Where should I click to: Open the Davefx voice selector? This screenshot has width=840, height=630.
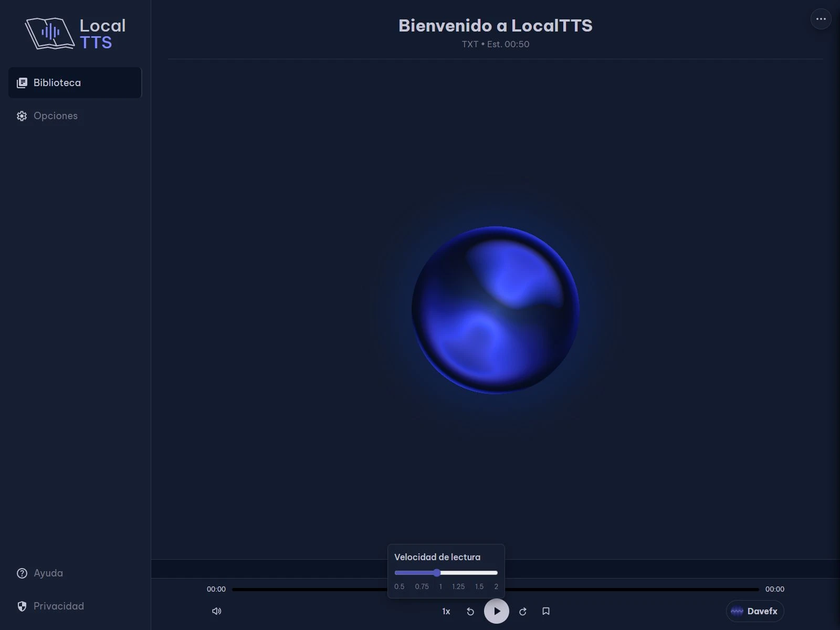755,611
